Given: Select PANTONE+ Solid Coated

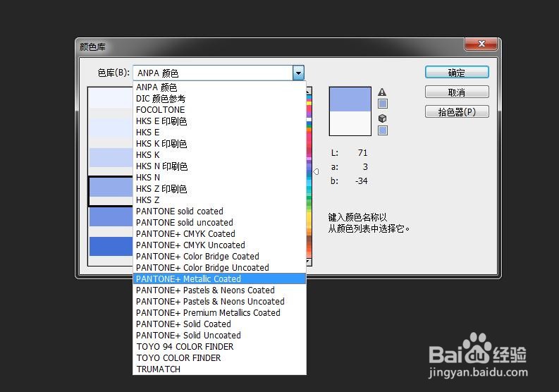Looking at the screenshot, I should pyautogui.click(x=219, y=324).
